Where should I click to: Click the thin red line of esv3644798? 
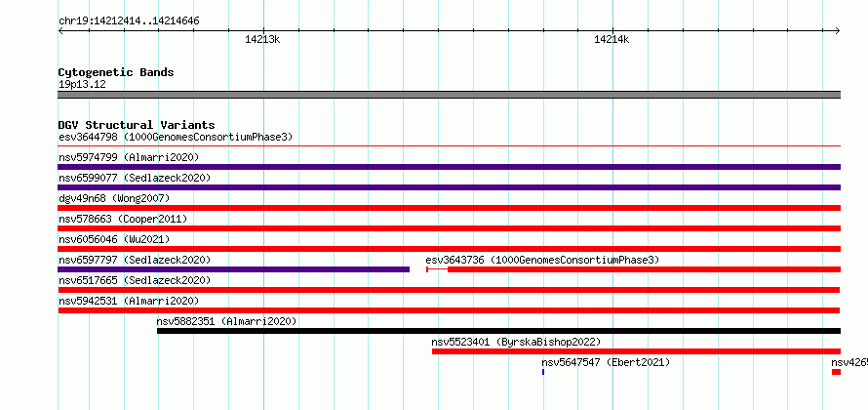coord(450,146)
